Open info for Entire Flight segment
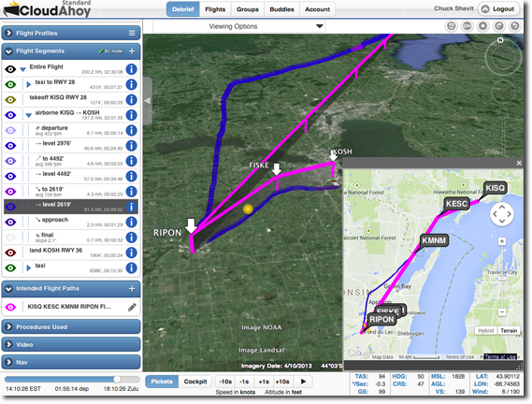532x404 pixels. tap(131, 69)
